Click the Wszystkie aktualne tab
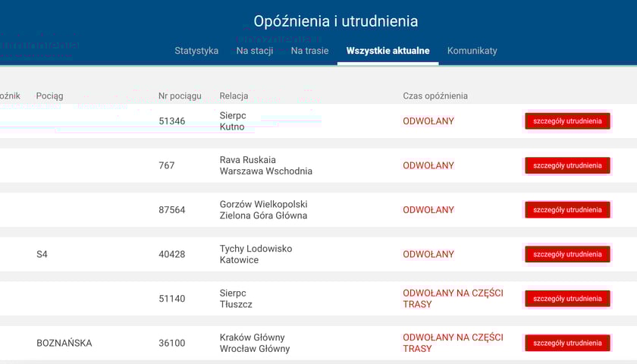Screen dimensions: 637x364 coord(388,51)
